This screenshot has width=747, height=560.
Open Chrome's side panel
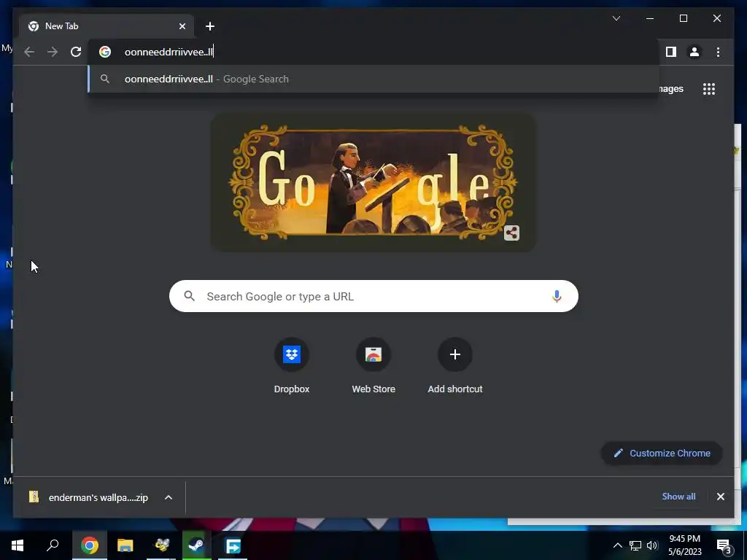[x=671, y=52]
